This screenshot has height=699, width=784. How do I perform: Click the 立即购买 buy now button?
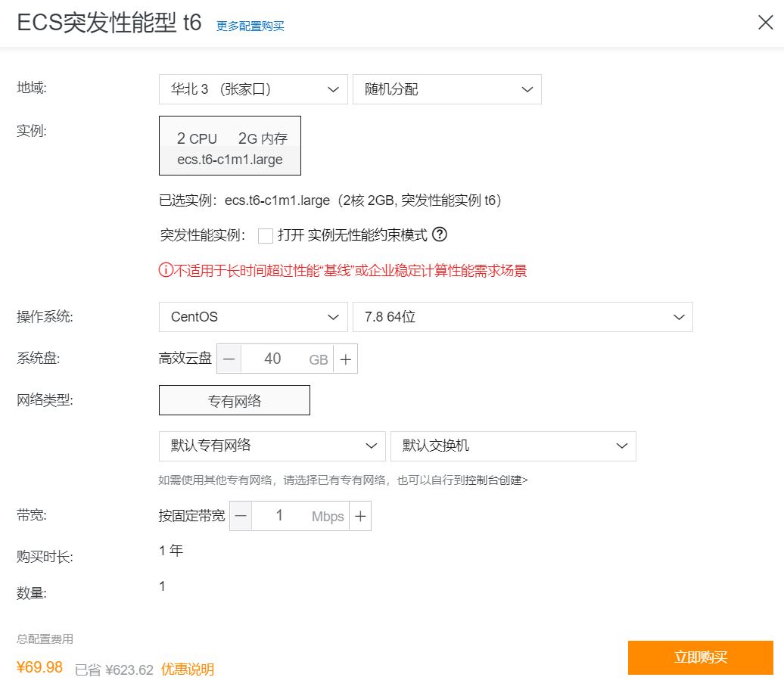[x=700, y=657]
